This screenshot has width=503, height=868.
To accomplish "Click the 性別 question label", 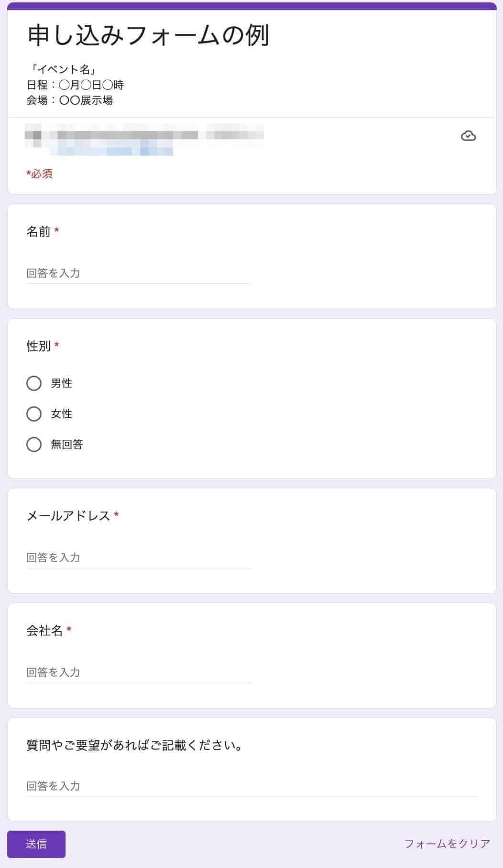I will point(38,347).
